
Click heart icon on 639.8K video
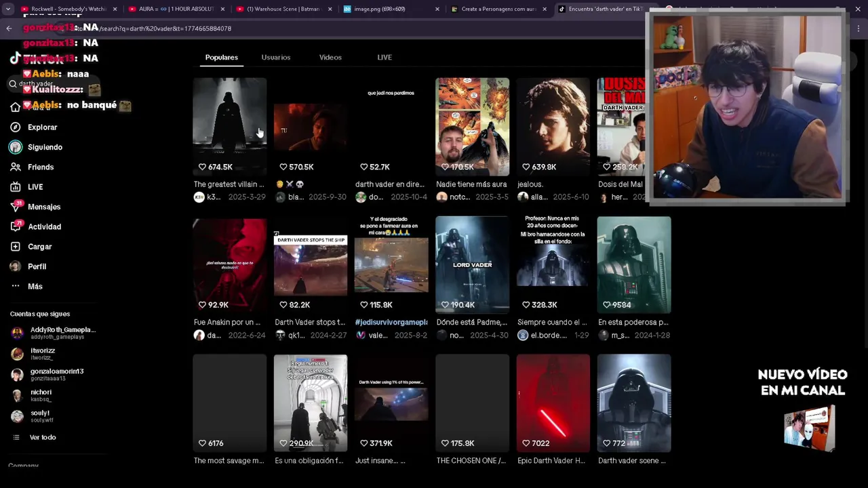[x=526, y=167]
